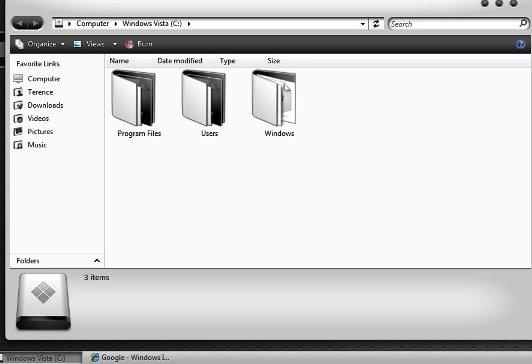
Task: Click the Computer sidebar icon
Action: point(18,79)
